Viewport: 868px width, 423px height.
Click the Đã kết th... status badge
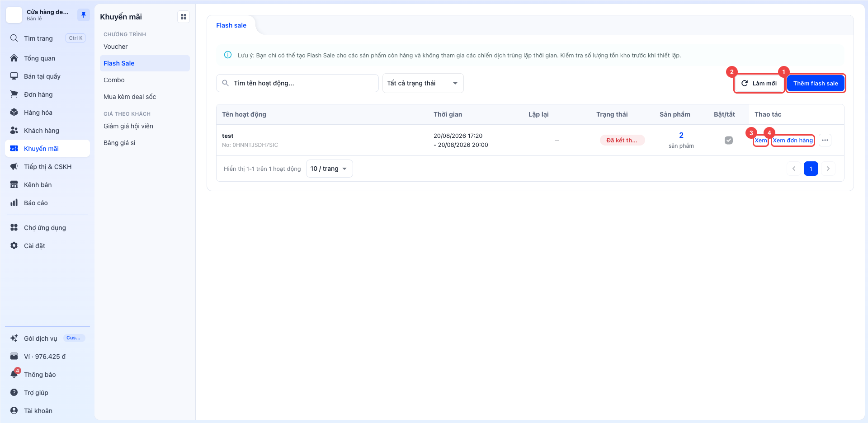tap(622, 140)
